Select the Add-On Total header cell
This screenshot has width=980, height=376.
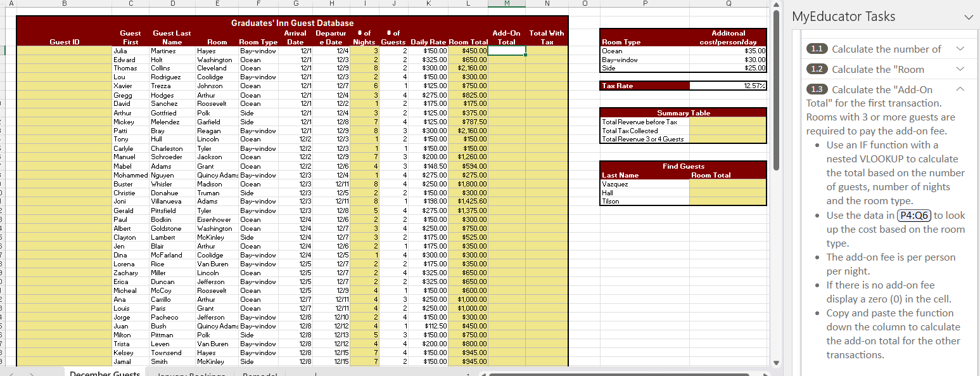[507, 37]
